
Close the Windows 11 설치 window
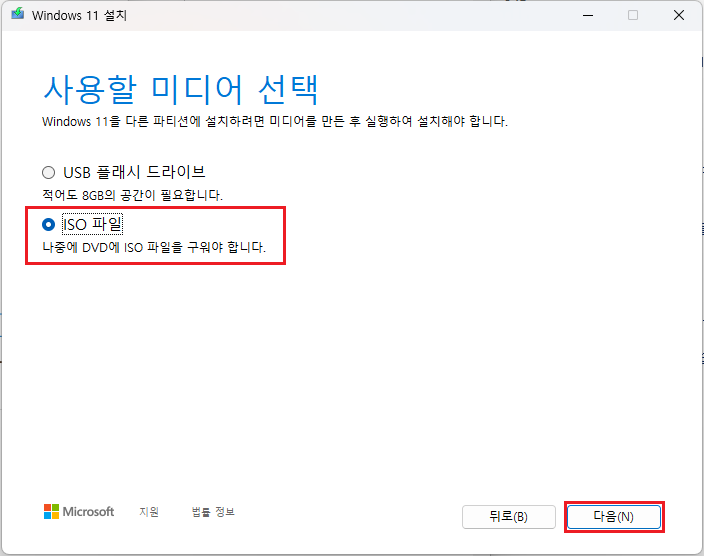pos(679,15)
